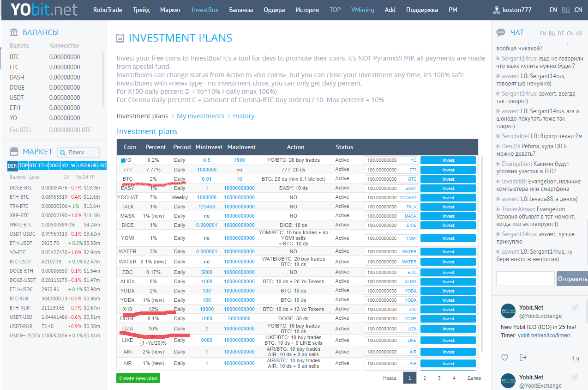588x390 pixels.
Task: Click chat username Serodaktel
Action: pyautogui.click(x=516, y=136)
